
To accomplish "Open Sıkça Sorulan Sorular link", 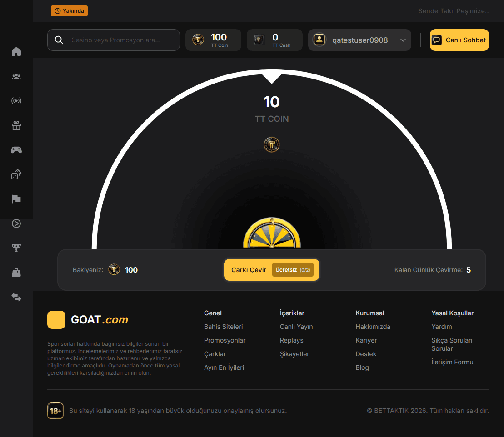I will [452, 344].
